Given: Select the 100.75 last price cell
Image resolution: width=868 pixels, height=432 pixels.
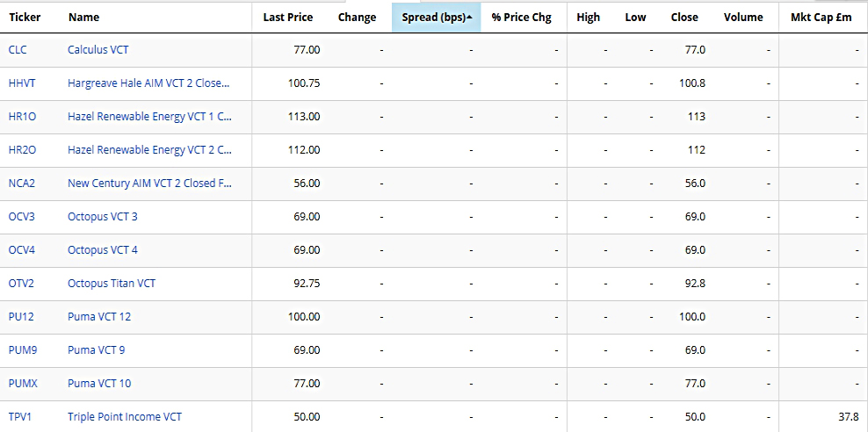Looking at the screenshot, I should click(304, 83).
